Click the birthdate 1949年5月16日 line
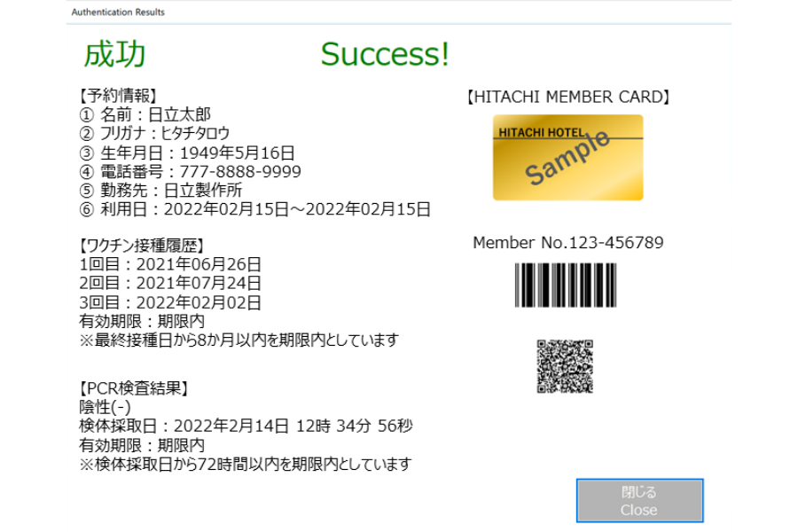Viewport: 798px width, 532px height. coord(187,153)
